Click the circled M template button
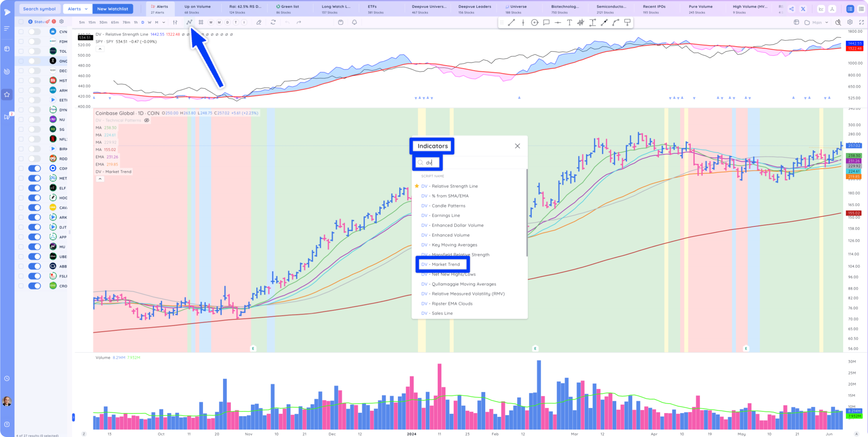 (219, 22)
